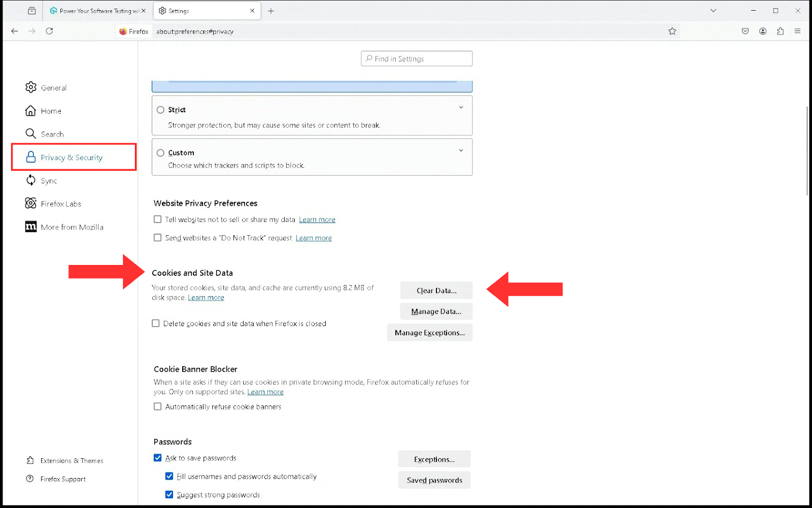This screenshot has height=508, width=812.
Task: Bookmark this page with the star icon
Action: 672,31
